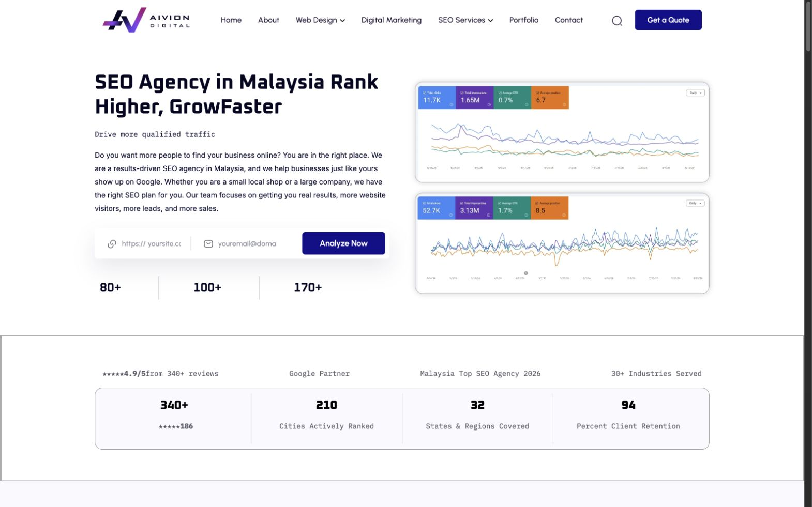Toggle Average position checkbox on 8.5 card
Image resolution: width=812 pixels, height=507 pixels.
point(537,203)
